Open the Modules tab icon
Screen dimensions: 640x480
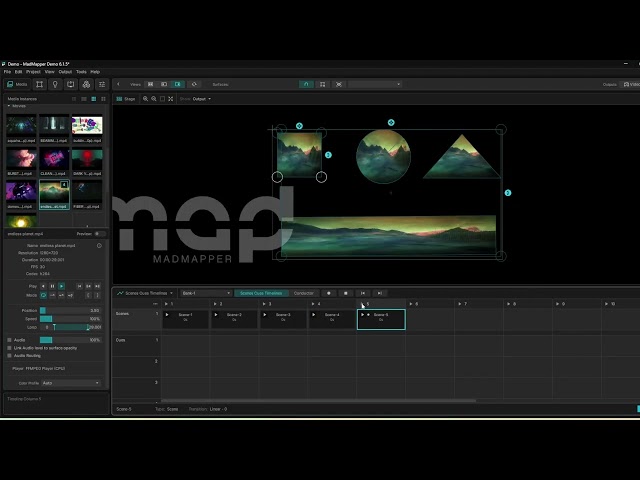coord(86,84)
